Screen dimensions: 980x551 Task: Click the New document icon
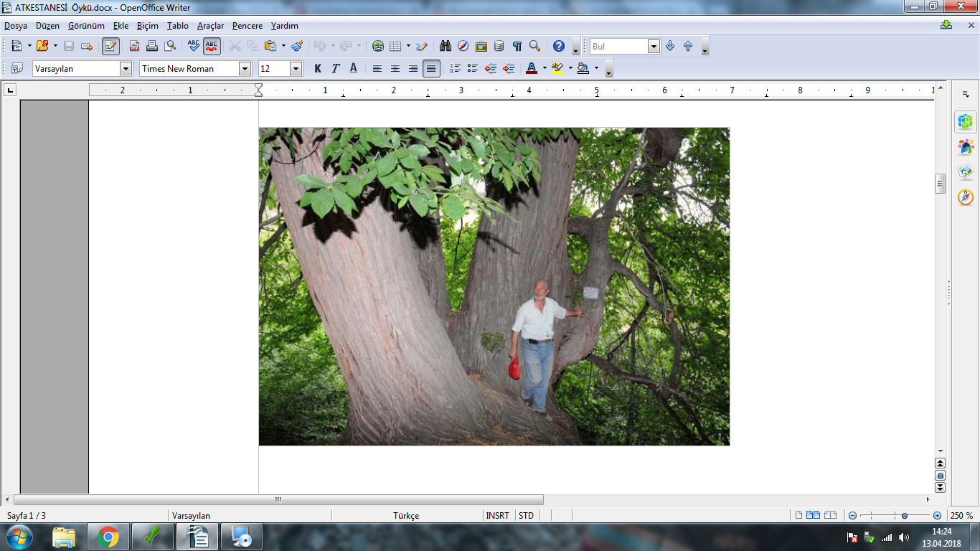tap(16, 46)
